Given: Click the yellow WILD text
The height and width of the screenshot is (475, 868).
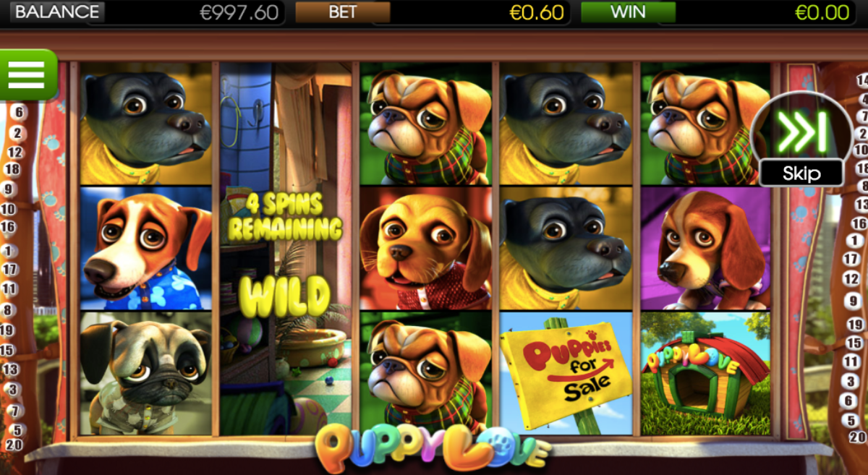Looking at the screenshot, I should (x=285, y=295).
